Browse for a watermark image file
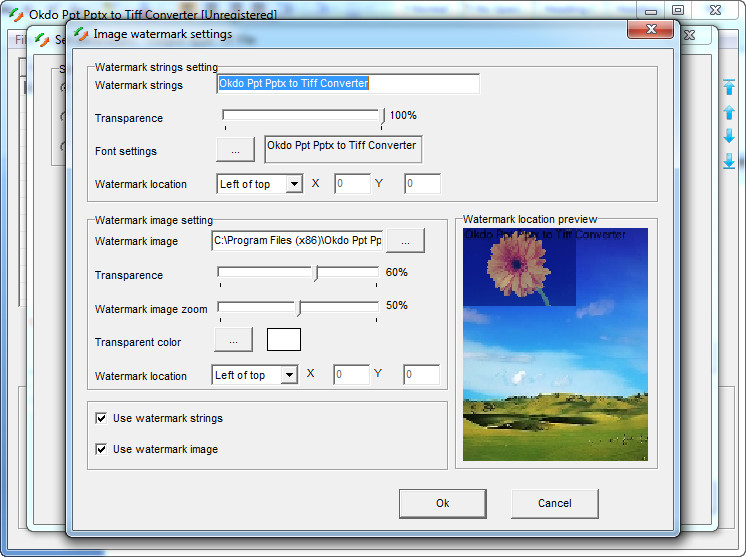This screenshot has height=557, width=746. click(405, 241)
